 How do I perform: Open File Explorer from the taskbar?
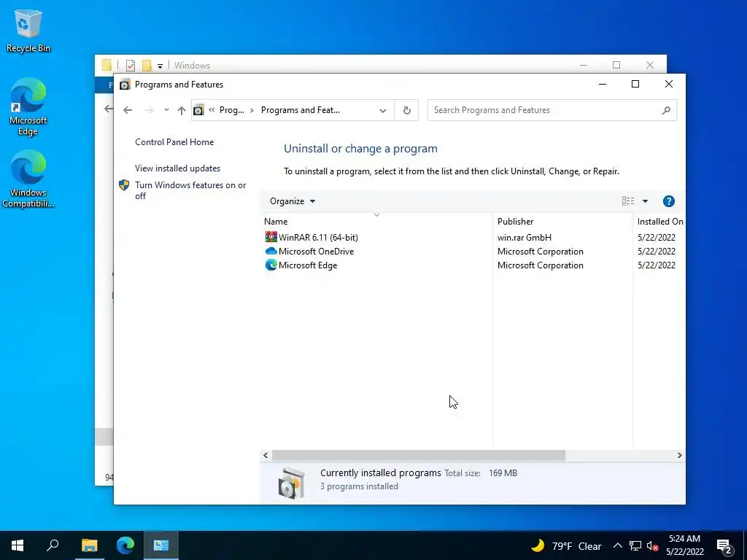click(89, 545)
